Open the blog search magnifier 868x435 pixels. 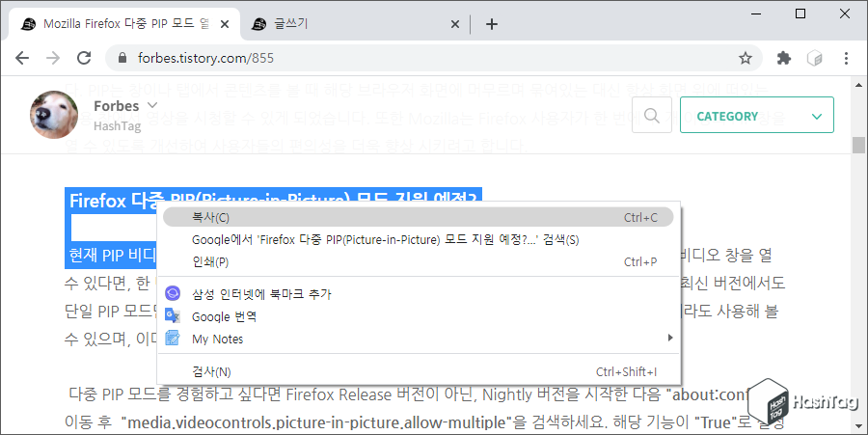pyautogui.click(x=652, y=115)
